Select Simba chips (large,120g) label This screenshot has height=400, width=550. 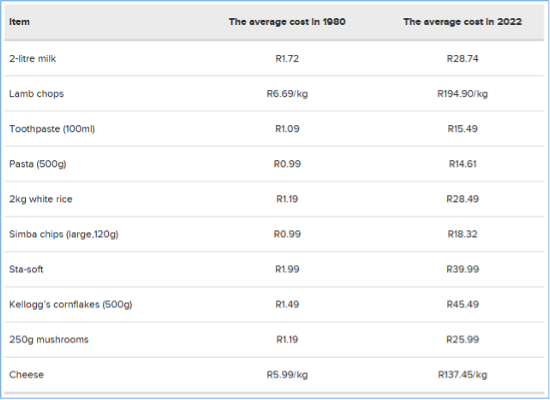point(63,234)
